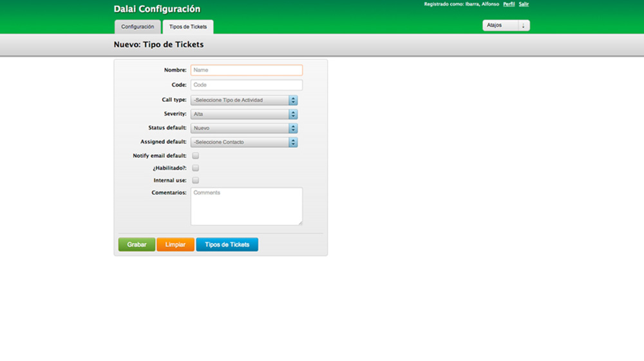Click the orange Limpiar button
This screenshot has height=361, width=644.
point(175,245)
